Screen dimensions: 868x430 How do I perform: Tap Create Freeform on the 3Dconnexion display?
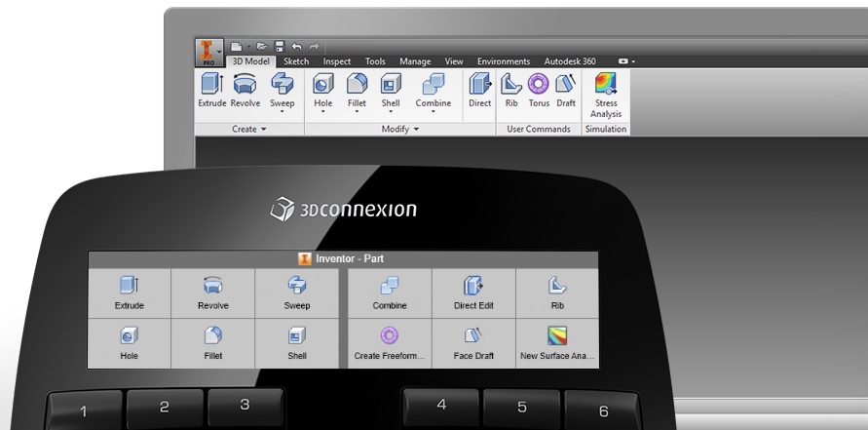[390, 343]
